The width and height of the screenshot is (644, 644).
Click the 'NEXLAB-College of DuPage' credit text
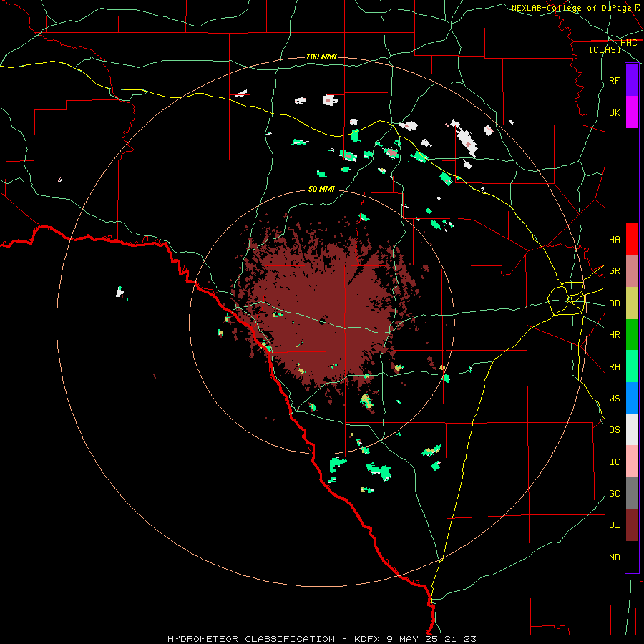click(571, 8)
